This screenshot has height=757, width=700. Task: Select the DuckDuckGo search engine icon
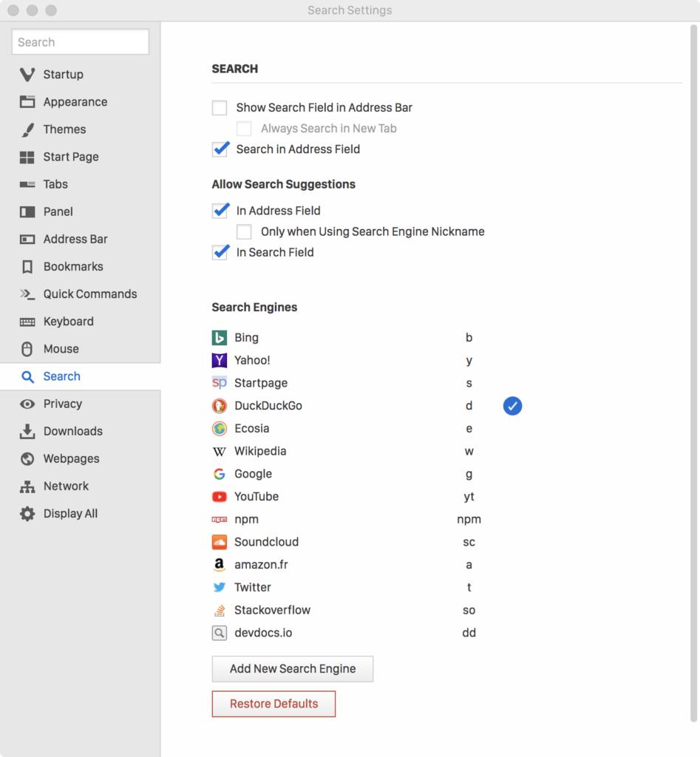[220, 406]
